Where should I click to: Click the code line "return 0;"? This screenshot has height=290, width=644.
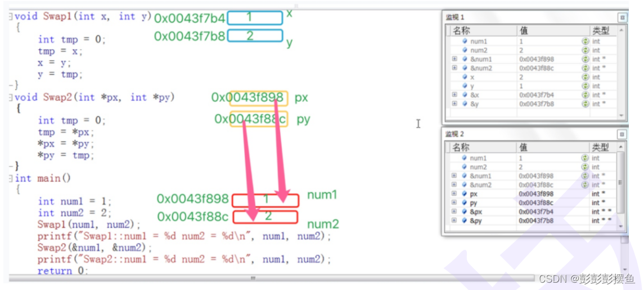click(63, 271)
